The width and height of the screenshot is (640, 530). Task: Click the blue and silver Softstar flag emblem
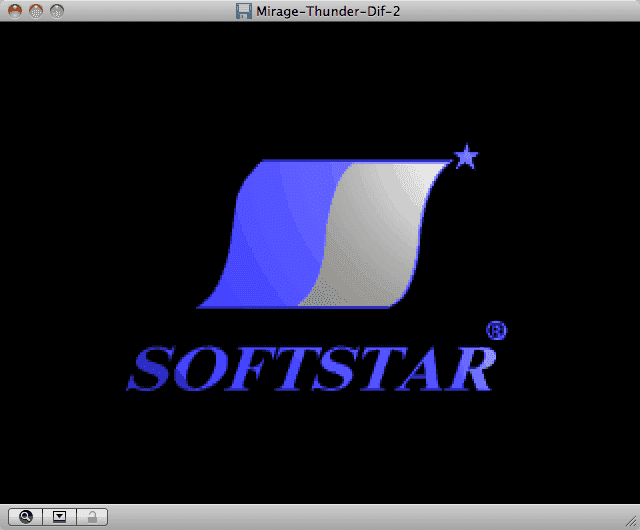click(324, 234)
